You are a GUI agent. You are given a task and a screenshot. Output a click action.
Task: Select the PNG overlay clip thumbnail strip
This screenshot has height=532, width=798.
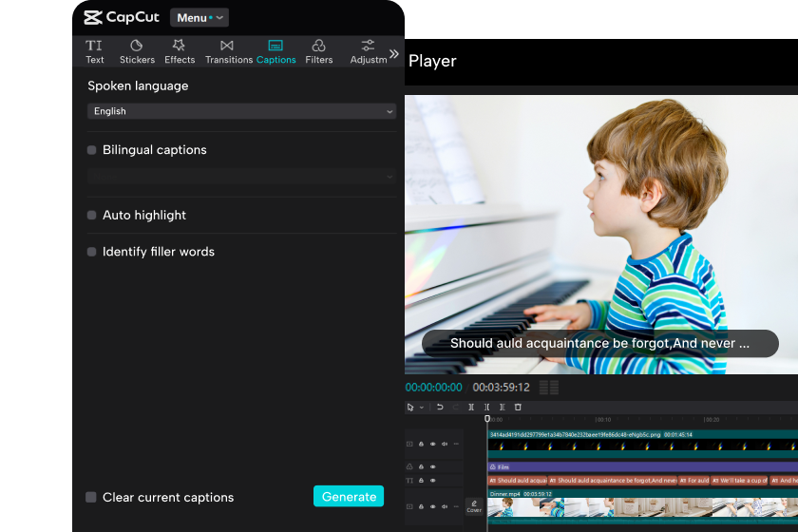[643, 446]
